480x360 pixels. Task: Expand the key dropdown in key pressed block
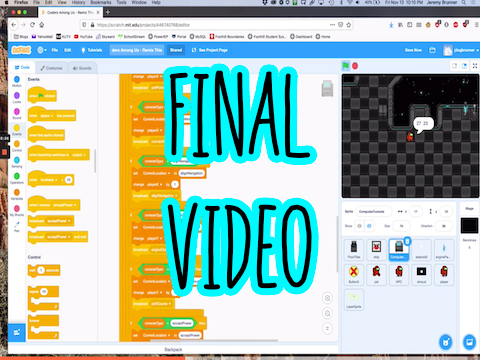click(x=46, y=116)
